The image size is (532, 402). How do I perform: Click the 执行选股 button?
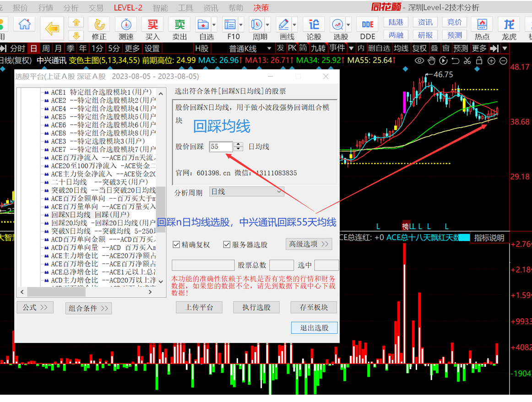point(256,307)
